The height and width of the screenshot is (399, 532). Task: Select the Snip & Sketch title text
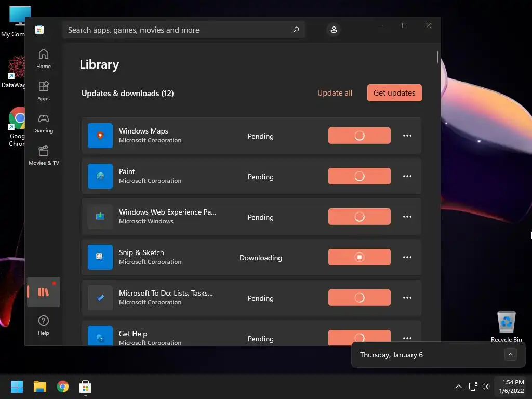coord(141,253)
